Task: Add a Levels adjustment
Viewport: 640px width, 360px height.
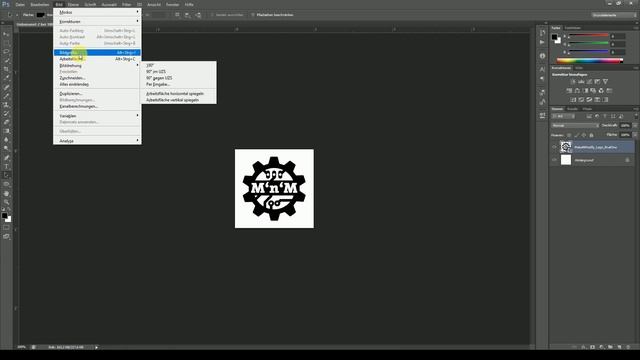Action: point(581,82)
